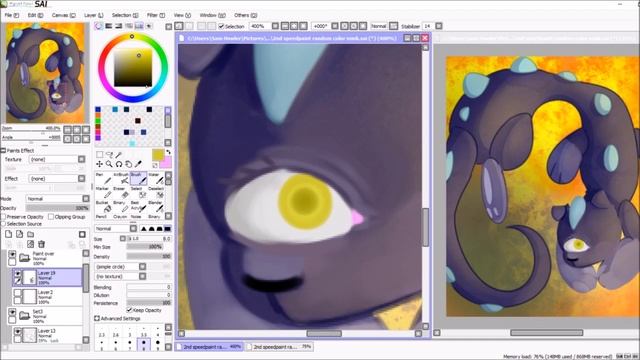Activate the Eyedropper color picker tool

(138, 164)
